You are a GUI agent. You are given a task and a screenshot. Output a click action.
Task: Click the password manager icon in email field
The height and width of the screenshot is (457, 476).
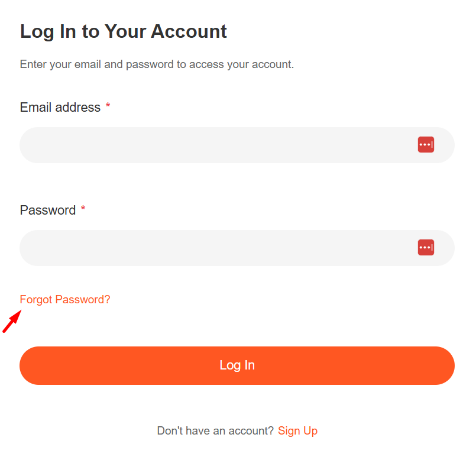pos(426,145)
